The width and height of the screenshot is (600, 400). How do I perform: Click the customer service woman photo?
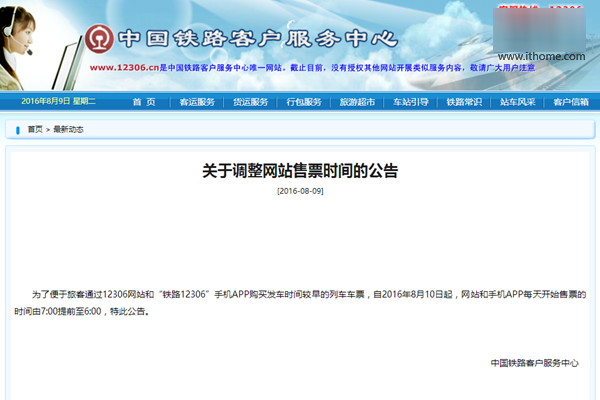tap(18, 48)
